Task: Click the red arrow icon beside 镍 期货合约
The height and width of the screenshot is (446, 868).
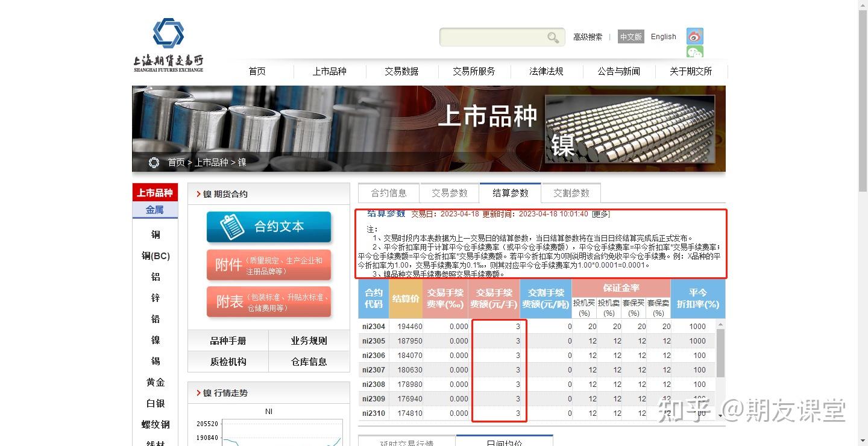Action: (x=199, y=193)
